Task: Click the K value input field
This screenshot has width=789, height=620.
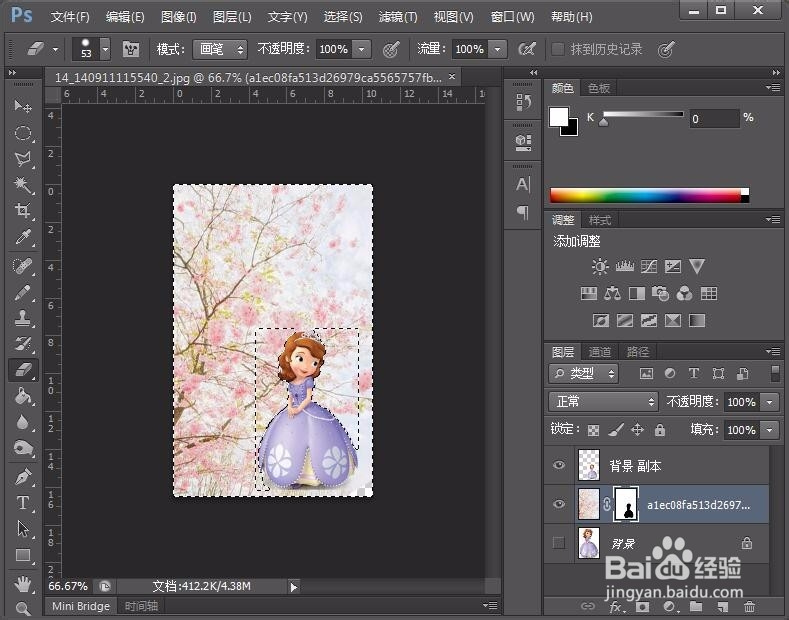Action: [x=715, y=119]
